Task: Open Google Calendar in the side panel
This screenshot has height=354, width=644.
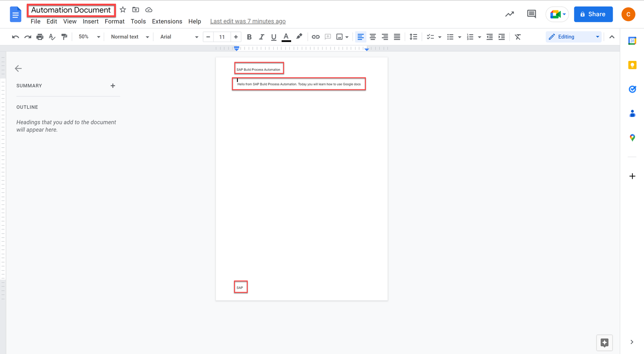Action: (632, 41)
